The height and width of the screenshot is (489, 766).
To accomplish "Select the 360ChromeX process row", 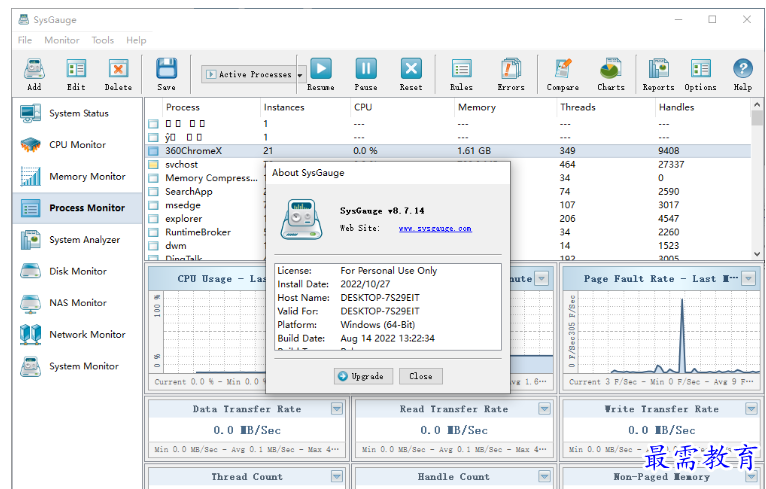I will click(x=448, y=151).
